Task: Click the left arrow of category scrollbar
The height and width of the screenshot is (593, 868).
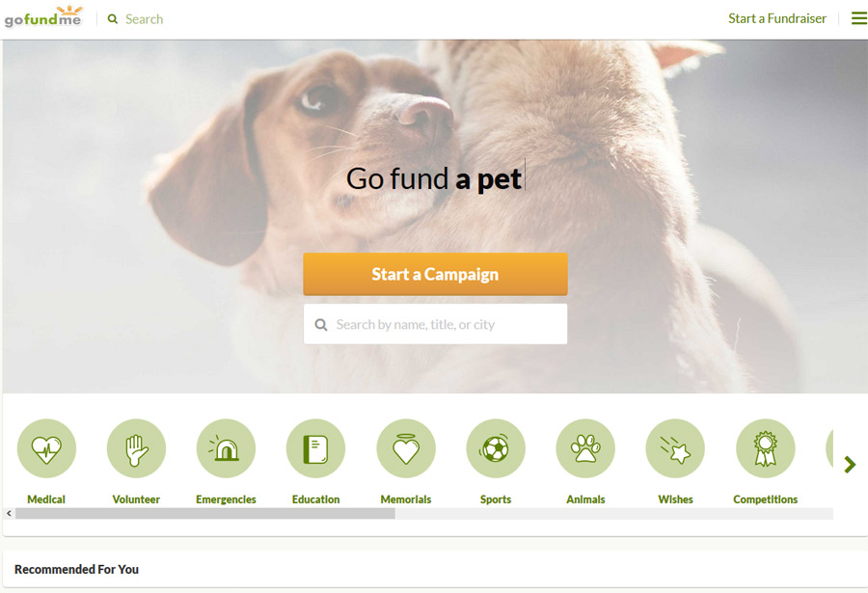Action: [x=9, y=513]
